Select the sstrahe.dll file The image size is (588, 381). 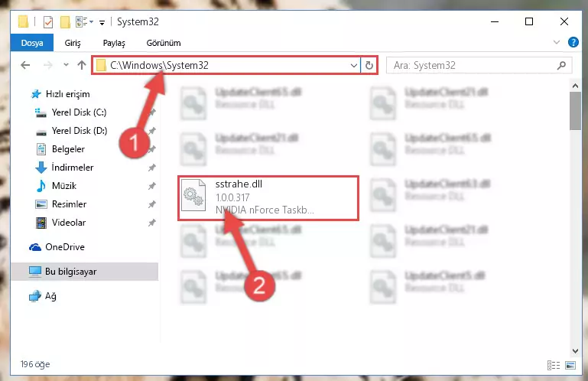(268, 197)
